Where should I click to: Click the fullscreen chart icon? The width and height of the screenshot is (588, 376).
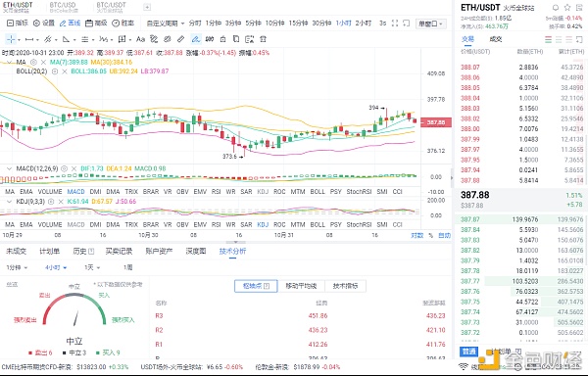(x=395, y=23)
